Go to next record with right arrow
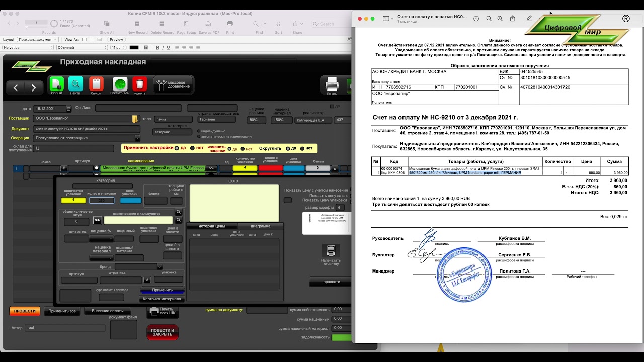 click(34, 87)
